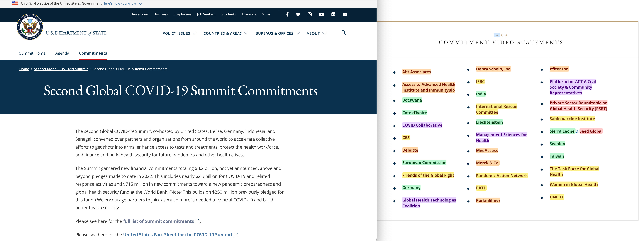This screenshot has width=644, height=241.
Task: Open the India video statement
Action: 481,94
